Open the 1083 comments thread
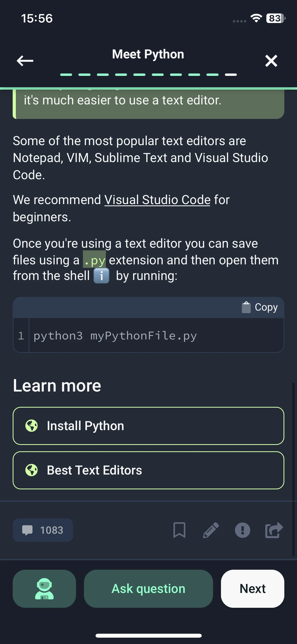Image resolution: width=297 pixels, height=644 pixels. point(43,530)
